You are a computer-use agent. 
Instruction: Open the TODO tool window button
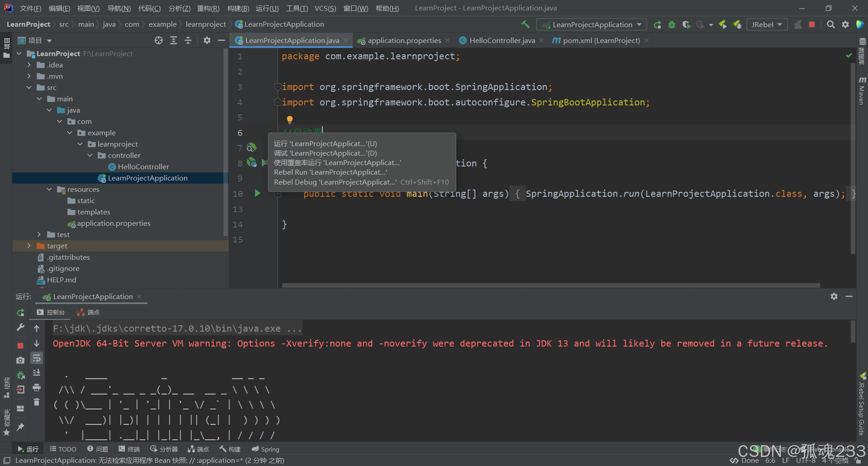tap(63, 449)
